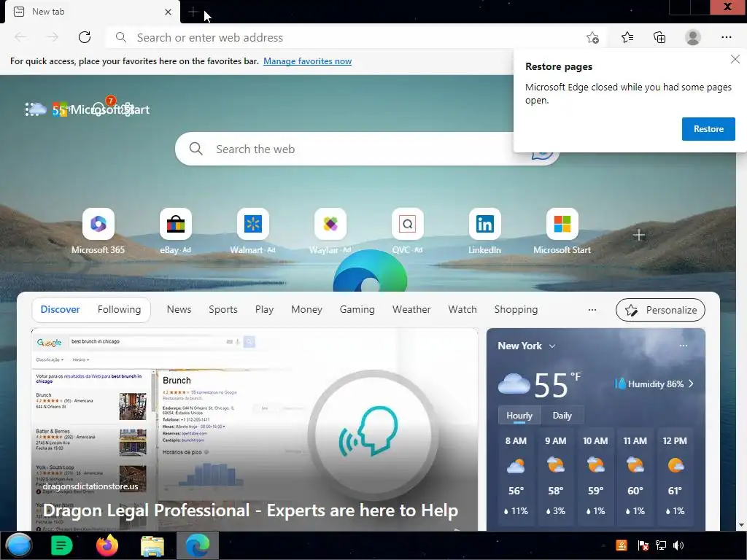
Task: Open the user profile avatar
Action: 693,37
